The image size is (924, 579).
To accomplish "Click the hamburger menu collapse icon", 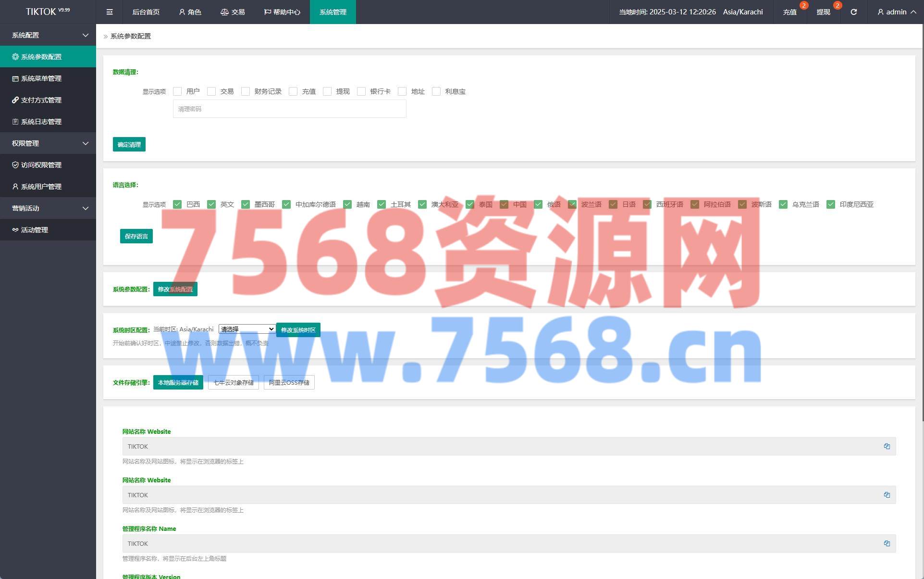I will click(110, 12).
